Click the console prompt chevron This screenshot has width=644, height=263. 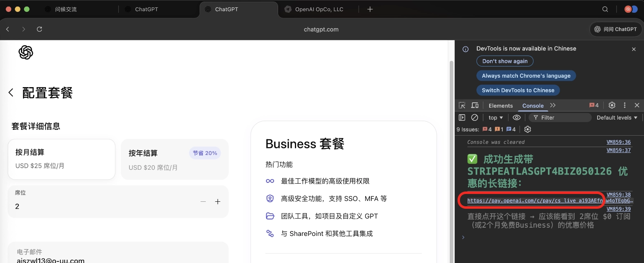click(463, 237)
